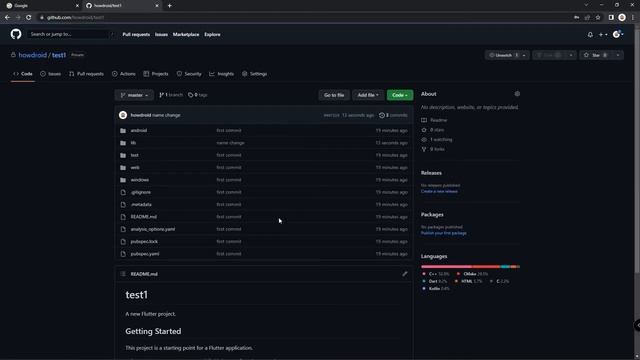This screenshot has height=360, width=640.
Task: Open the plus create-new menu
Action: click(x=603, y=35)
